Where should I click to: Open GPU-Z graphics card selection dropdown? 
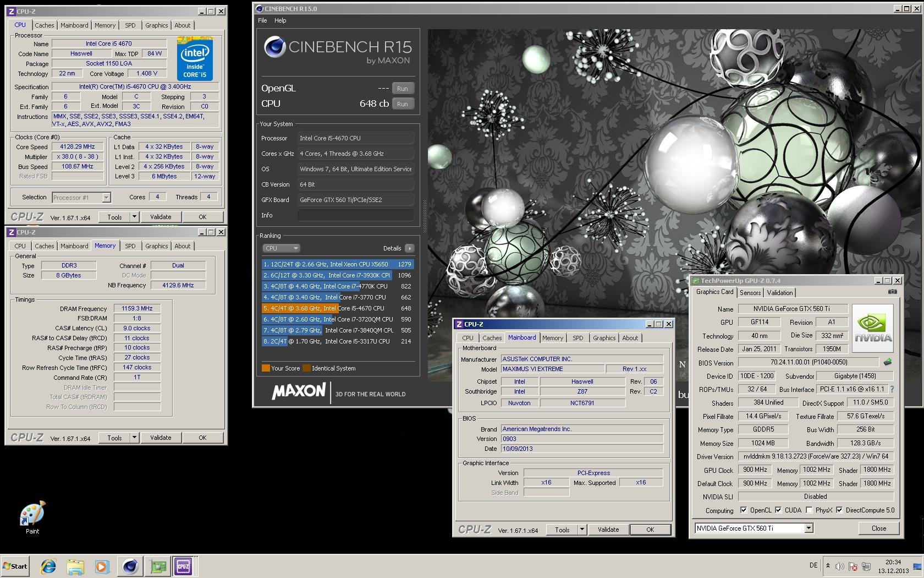coord(809,528)
